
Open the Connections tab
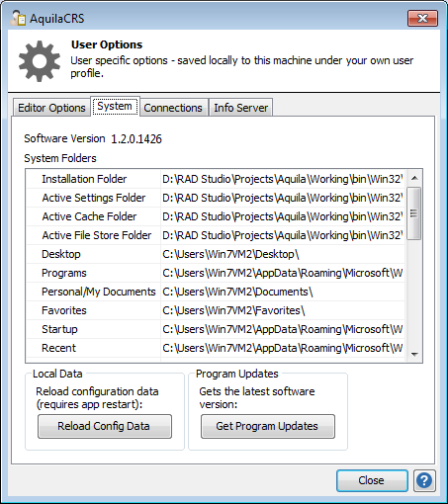pyautogui.click(x=173, y=108)
